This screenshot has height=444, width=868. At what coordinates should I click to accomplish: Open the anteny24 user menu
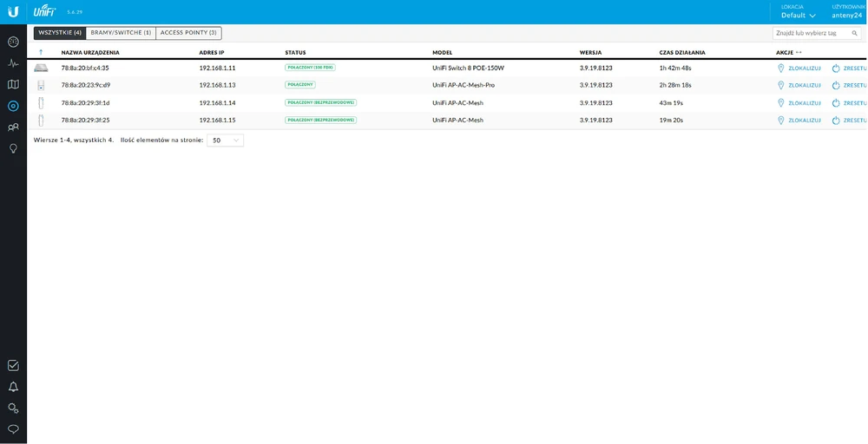[x=848, y=15]
